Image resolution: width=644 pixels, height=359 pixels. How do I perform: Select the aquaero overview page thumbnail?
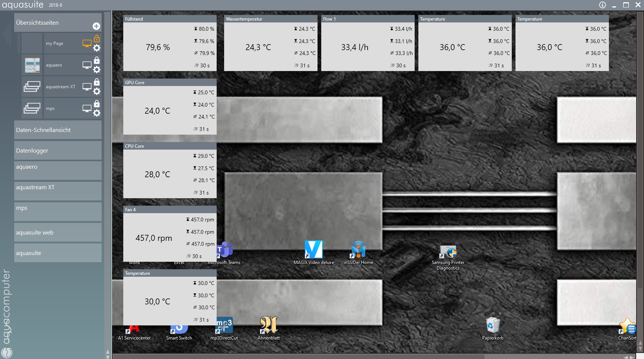[x=32, y=65]
